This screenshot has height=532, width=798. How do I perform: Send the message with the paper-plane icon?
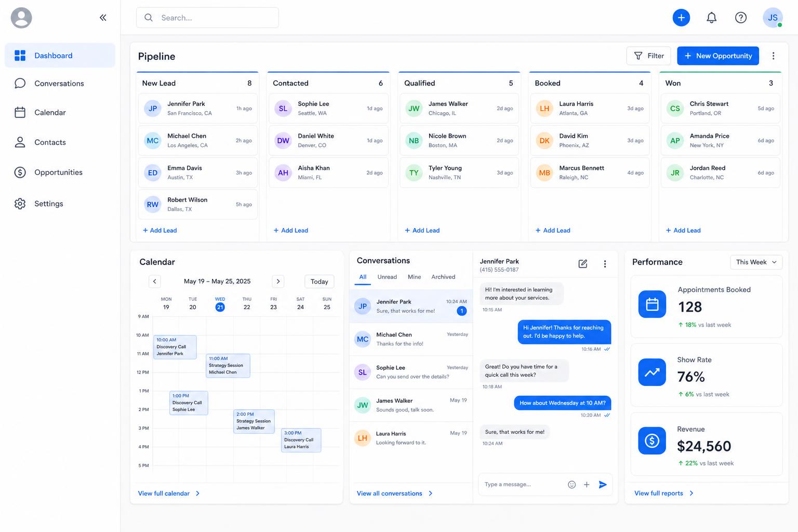[x=603, y=485]
